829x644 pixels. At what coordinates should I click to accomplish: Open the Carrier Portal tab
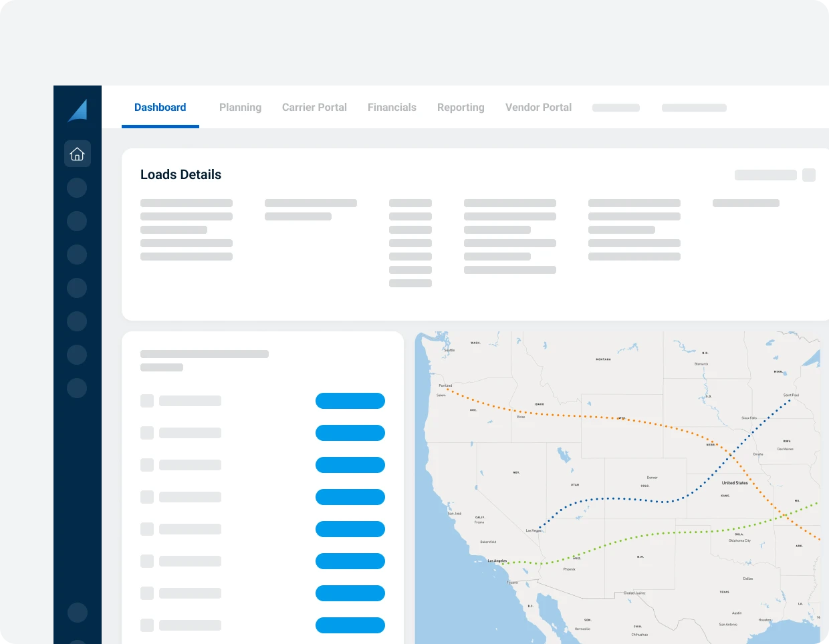point(314,108)
